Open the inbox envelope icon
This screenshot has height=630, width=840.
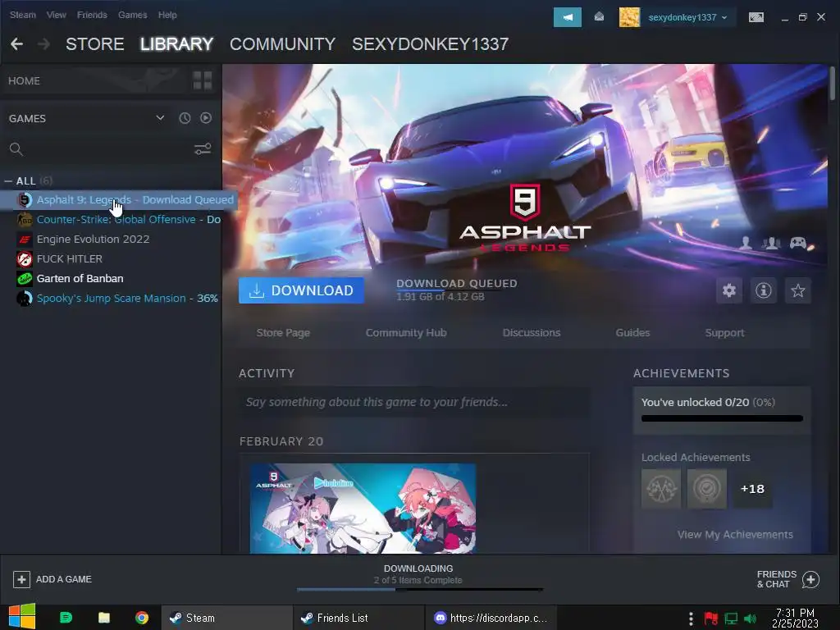[x=599, y=17]
